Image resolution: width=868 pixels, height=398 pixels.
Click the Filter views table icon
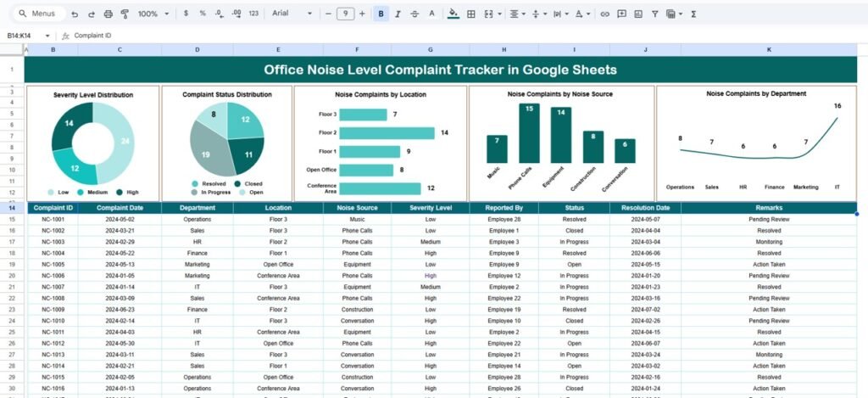671,14
